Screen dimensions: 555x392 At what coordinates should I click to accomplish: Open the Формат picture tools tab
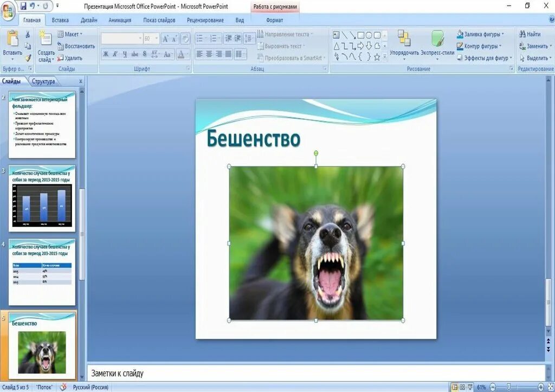[x=275, y=20]
